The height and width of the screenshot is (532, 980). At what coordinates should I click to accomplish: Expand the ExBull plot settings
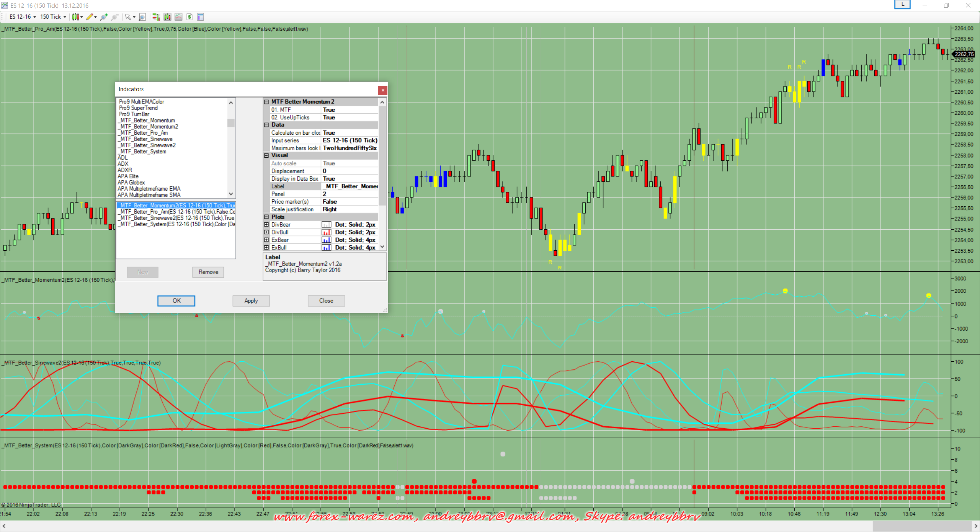click(x=266, y=248)
